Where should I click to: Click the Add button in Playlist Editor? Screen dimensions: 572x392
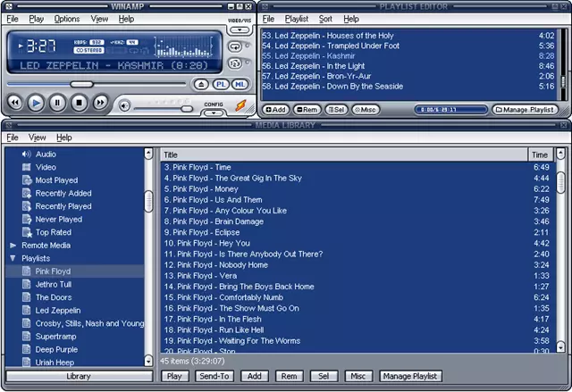tap(275, 110)
